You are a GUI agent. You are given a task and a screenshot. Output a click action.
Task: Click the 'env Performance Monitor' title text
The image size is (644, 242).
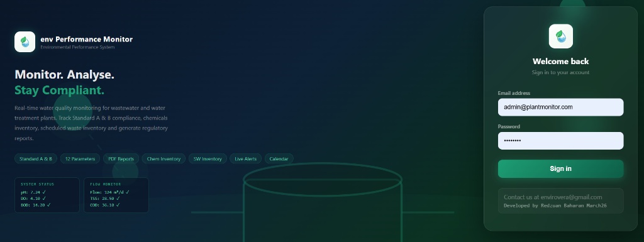click(x=86, y=40)
